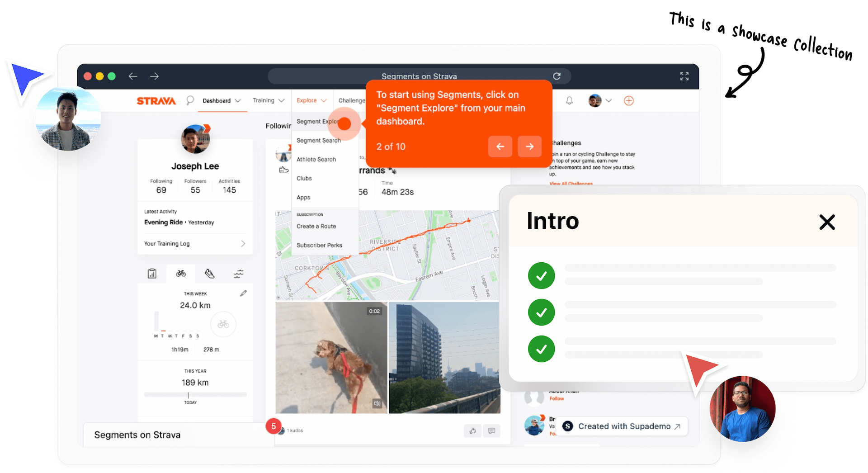Image resolution: width=868 pixels, height=473 pixels.
Task: Select Segment Search from Explore menu
Action: [x=318, y=141]
